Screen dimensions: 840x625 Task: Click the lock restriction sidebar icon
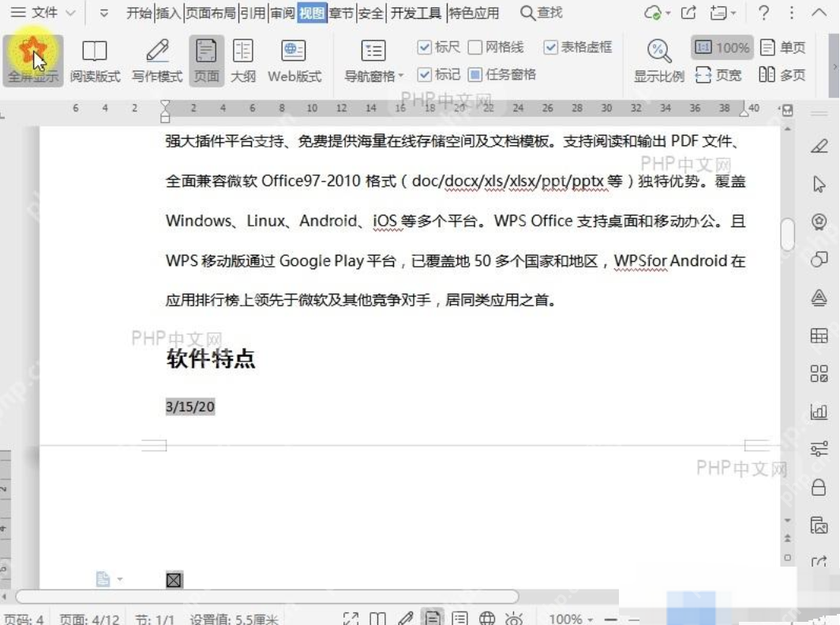pos(819,487)
